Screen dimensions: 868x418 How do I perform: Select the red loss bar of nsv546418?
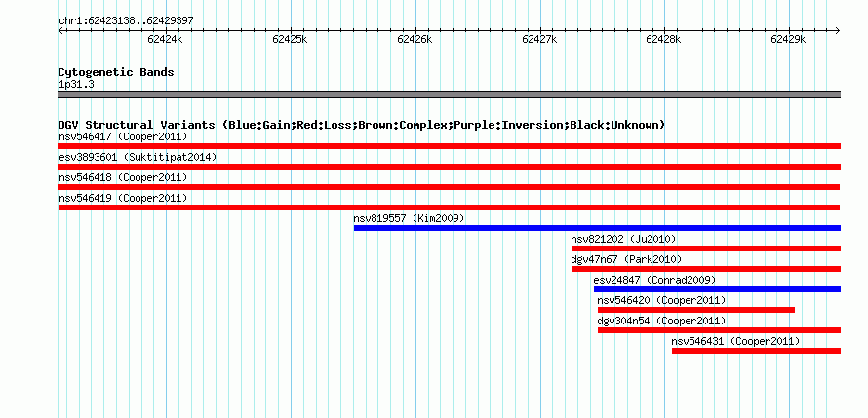[x=449, y=187]
